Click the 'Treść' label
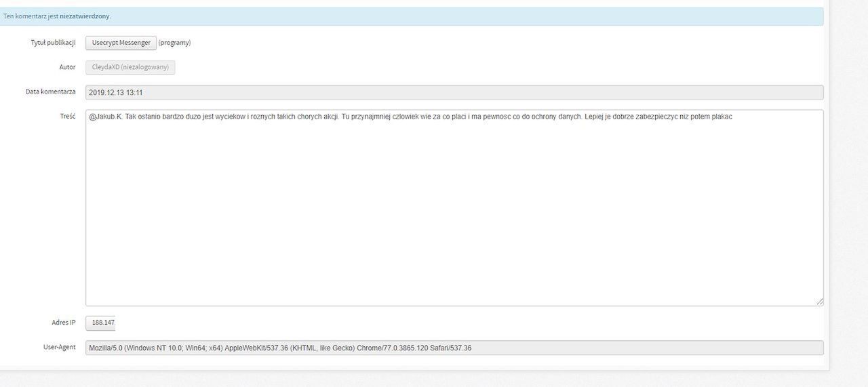 [67, 117]
